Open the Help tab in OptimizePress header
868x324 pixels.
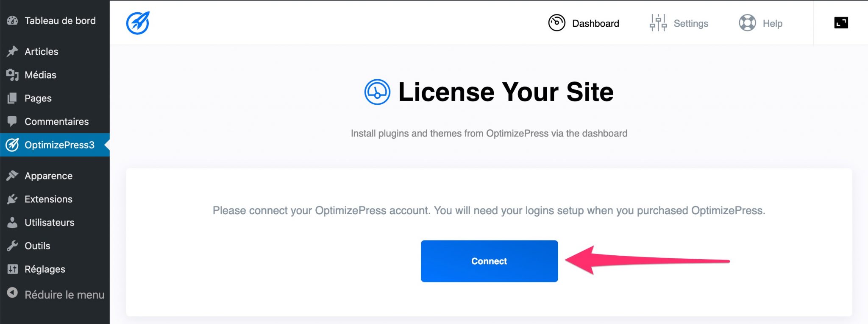760,23
